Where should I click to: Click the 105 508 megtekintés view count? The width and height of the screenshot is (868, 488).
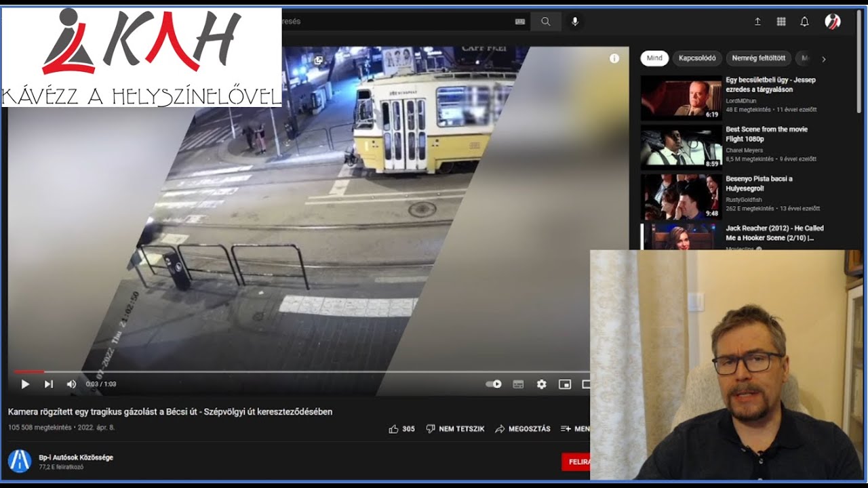click(39, 428)
